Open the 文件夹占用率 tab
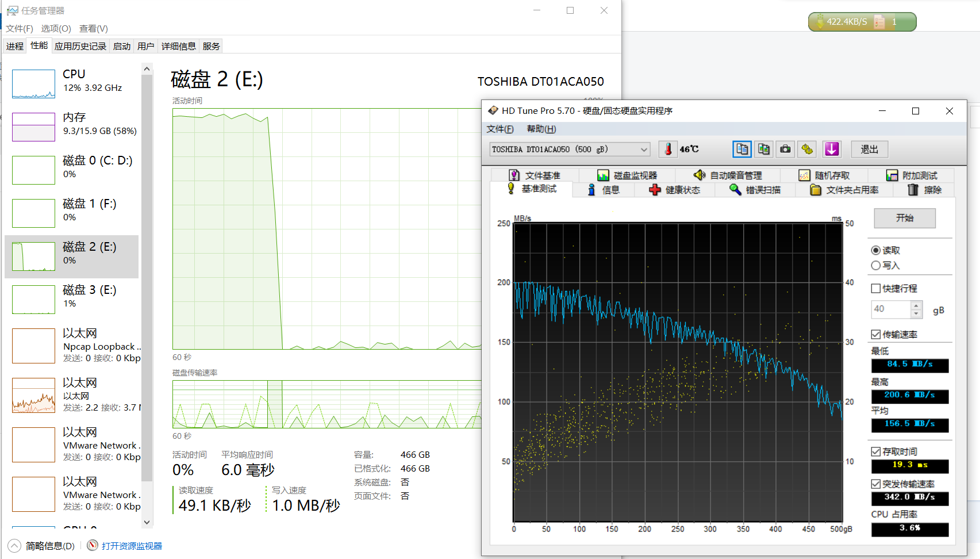Viewport: 980px width, 559px height. coord(844,190)
